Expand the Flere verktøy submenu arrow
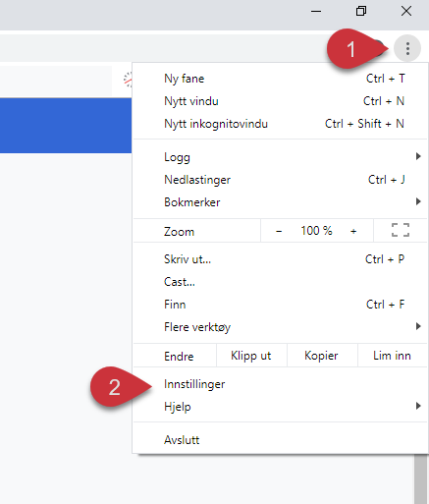Image resolution: width=429 pixels, height=504 pixels. [418, 326]
